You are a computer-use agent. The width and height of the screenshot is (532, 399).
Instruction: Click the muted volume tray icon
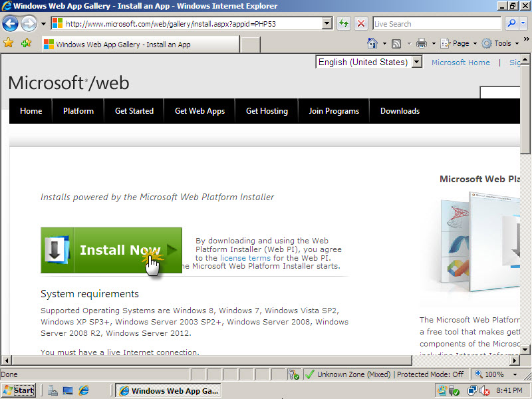[485, 391]
